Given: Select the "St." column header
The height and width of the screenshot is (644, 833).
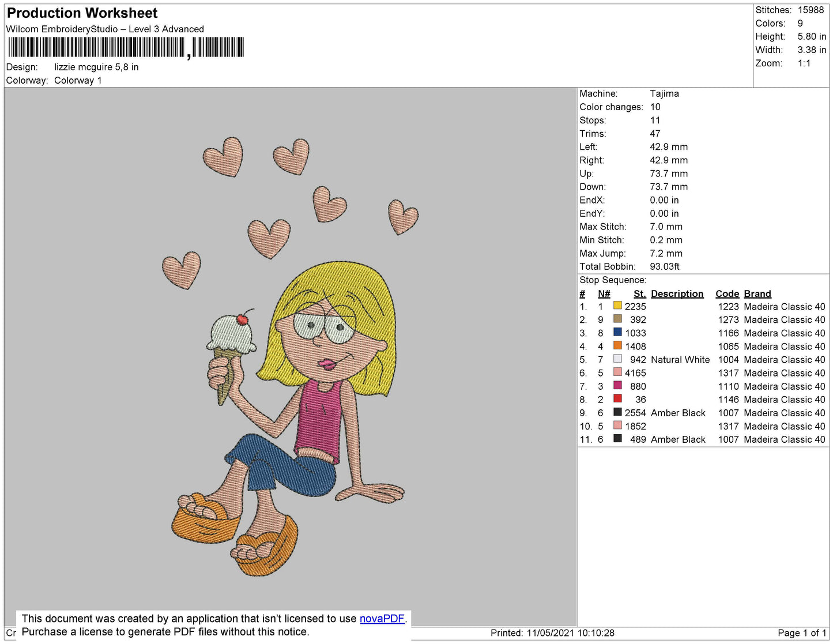Looking at the screenshot, I should point(640,293).
